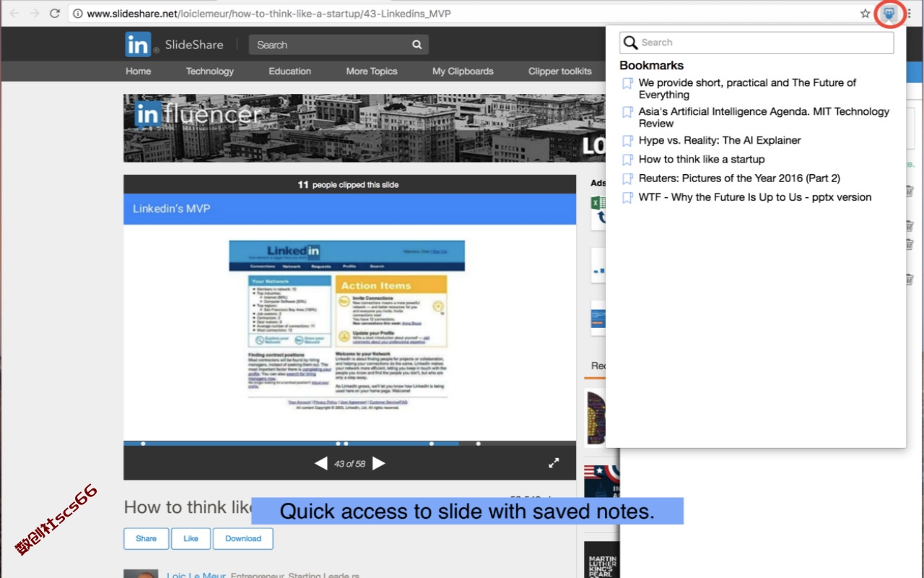Open bookmark 'Asia's Artificial Intelligence Agenda. MIT Technology Review'
This screenshot has width=924, height=578.
pyautogui.click(x=764, y=118)
